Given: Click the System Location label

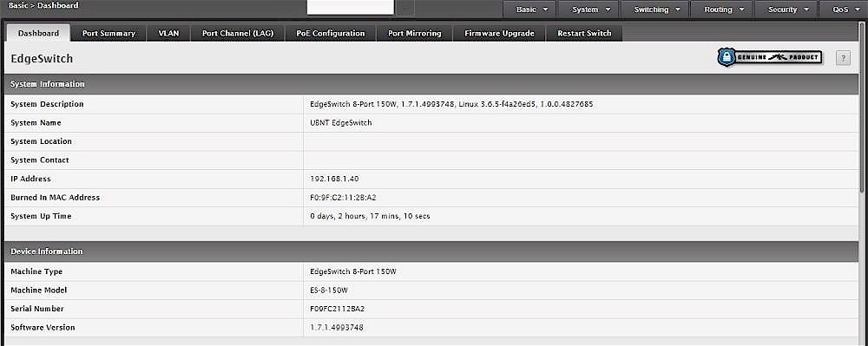Looking at the screenshot, I should click(x=41, y=141).
